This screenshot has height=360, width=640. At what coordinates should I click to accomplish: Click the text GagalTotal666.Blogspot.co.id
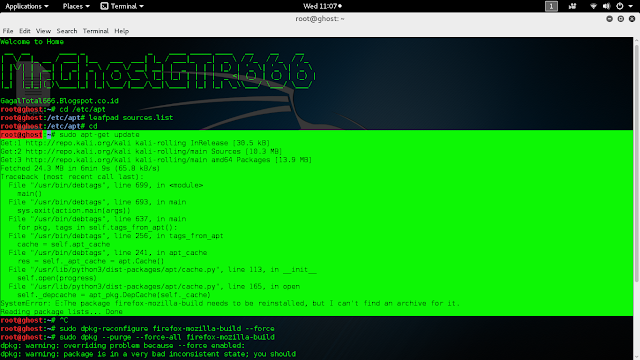[x=60, y=101]
